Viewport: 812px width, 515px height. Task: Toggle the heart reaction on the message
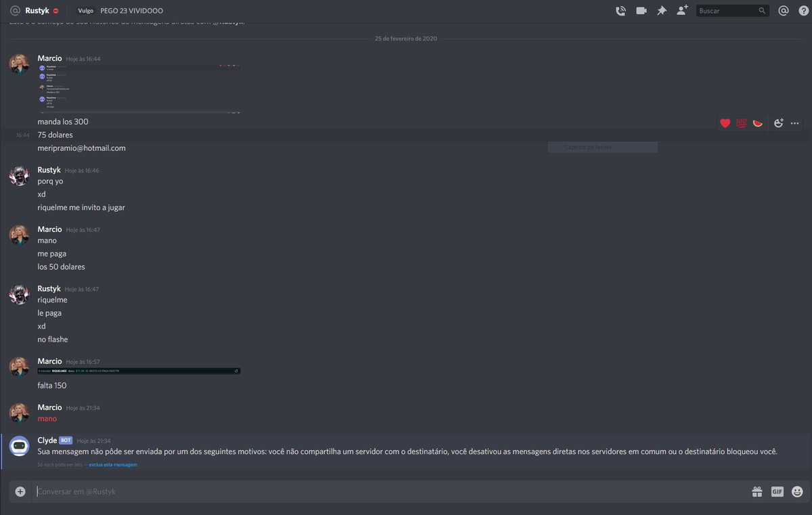(x=725, y=123)
